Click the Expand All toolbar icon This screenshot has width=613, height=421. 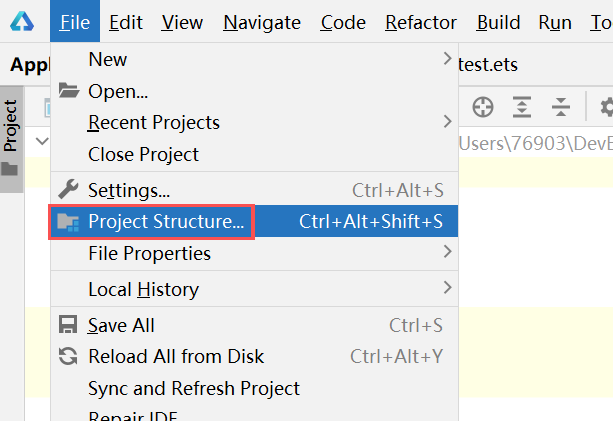click(x=522, y=107)
